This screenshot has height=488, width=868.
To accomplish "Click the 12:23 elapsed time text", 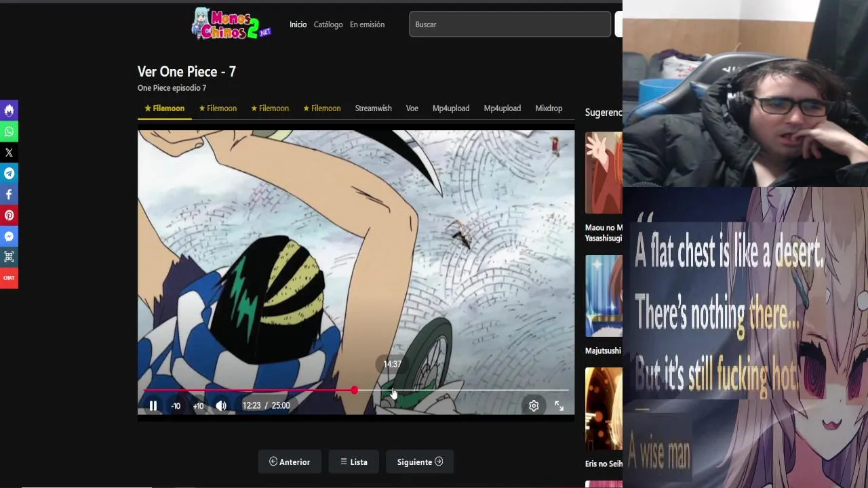I will pyautogui.click(x=251, y=405).
